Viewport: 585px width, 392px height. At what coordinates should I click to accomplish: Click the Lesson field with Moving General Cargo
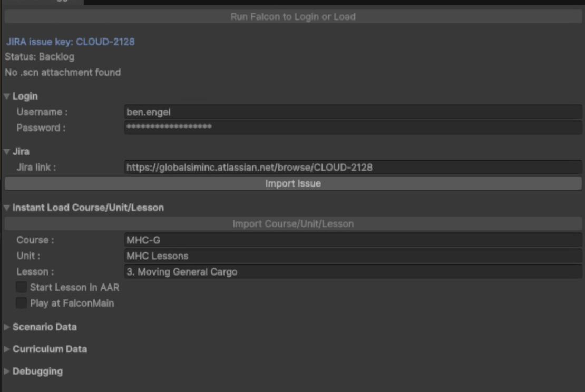click(353, 271)
